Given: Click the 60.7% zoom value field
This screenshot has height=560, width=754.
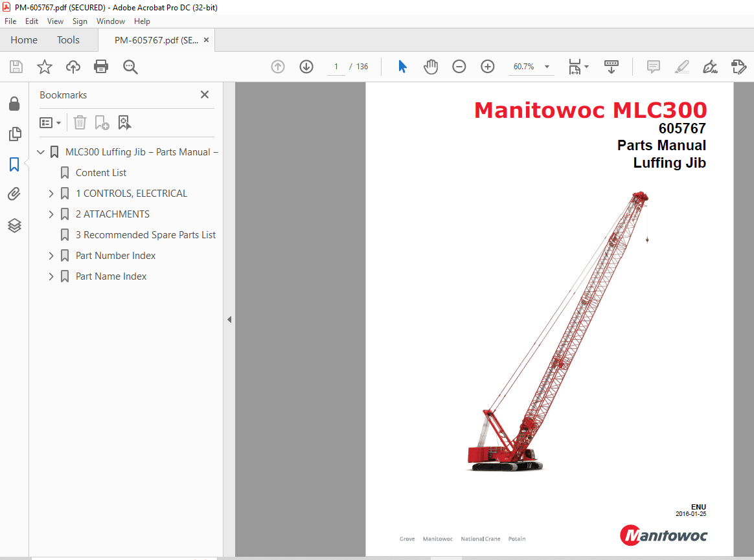Looking at the screenshot, I should pyautogui.click(x=523, y=66).
